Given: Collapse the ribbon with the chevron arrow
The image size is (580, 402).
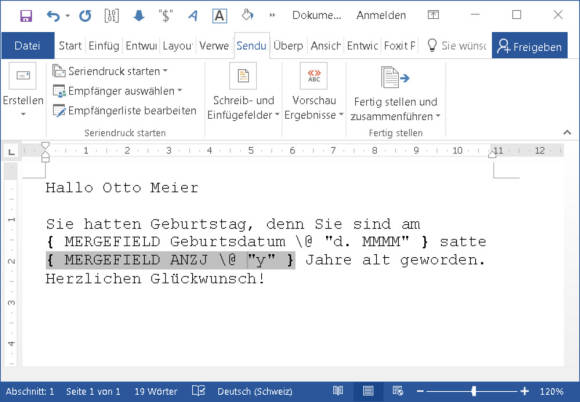Looking at the screenshot, I should [x=567, y=132].
